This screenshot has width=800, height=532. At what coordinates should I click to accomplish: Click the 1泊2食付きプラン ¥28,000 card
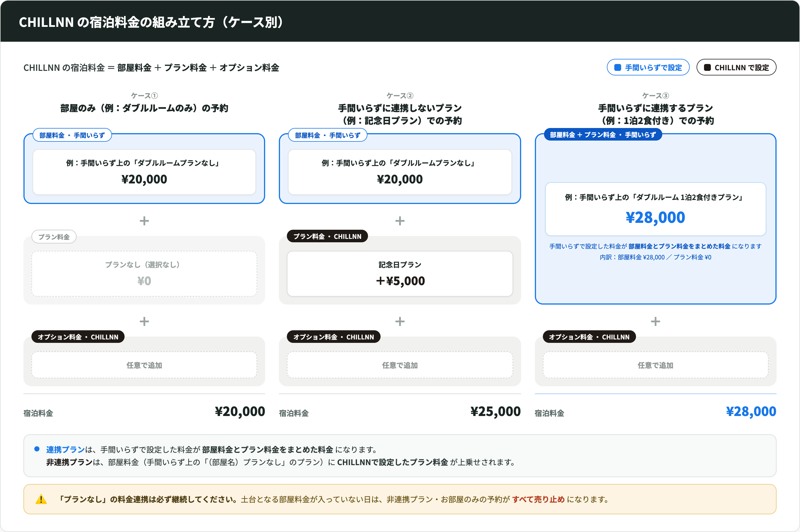[655, 209]
